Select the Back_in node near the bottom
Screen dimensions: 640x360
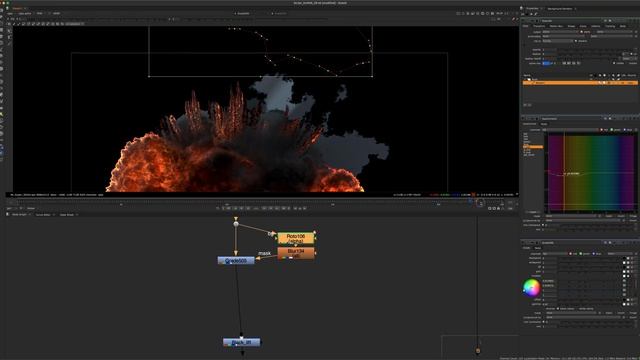tap(242, 342)
